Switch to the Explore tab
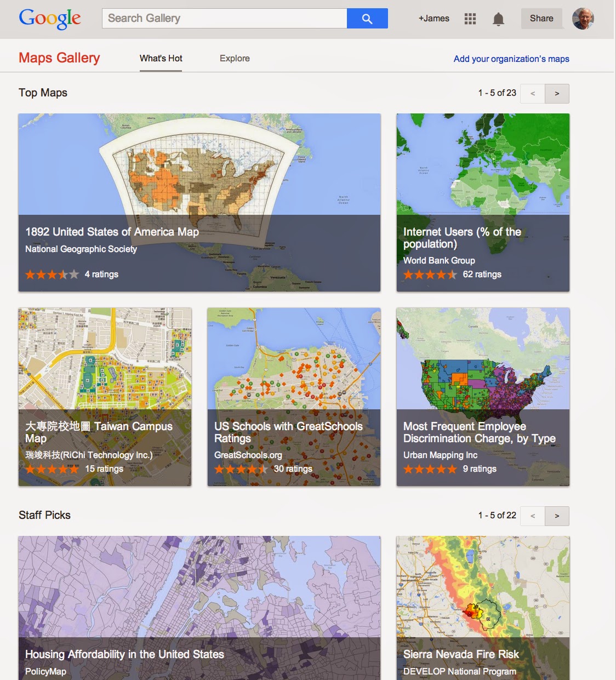The width and height of the screenshot is (616, 680). (235, 58)
